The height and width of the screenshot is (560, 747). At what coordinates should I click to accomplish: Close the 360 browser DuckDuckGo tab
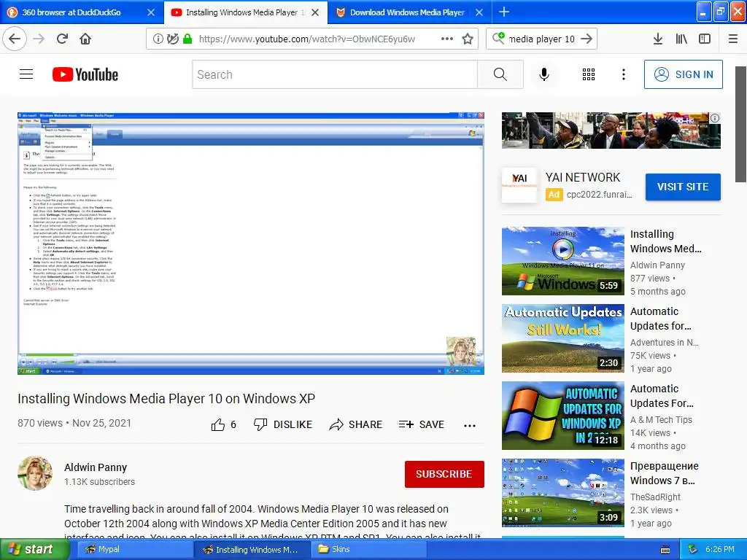tap(151, 12)
